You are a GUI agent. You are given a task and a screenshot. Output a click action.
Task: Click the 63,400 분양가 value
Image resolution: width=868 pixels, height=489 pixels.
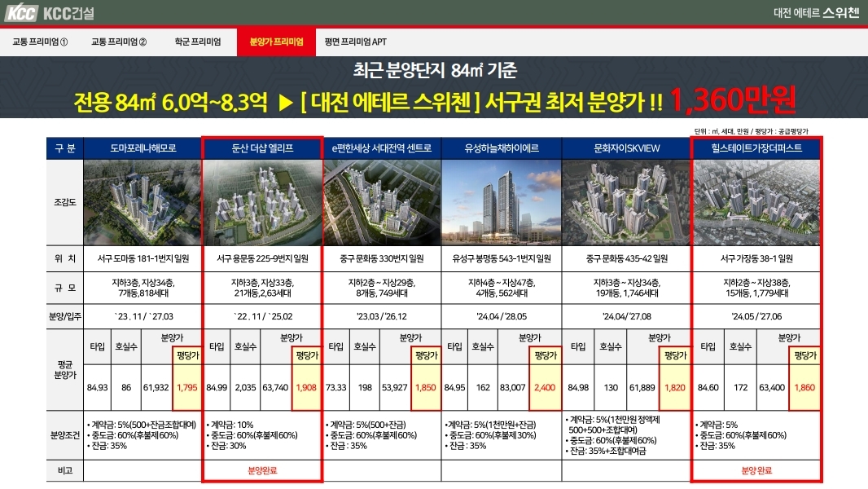click(x=772, y=388)
